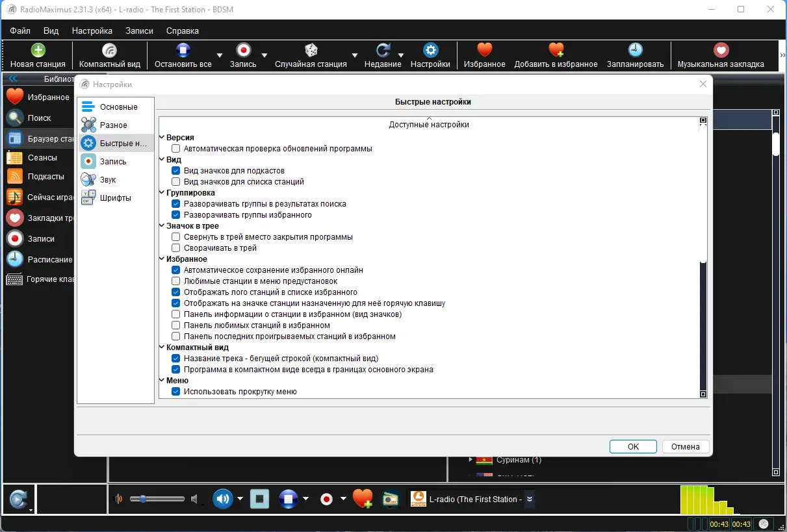Open the Справка menu
This screenshot has width=787, height=532.
pyautogui.click(x=183, y=31)
